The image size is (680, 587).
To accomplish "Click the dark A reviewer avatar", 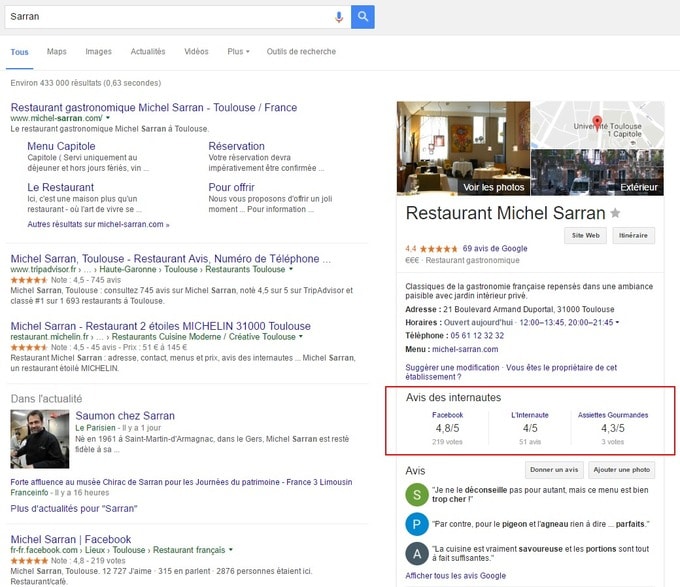I will [417, 554].
